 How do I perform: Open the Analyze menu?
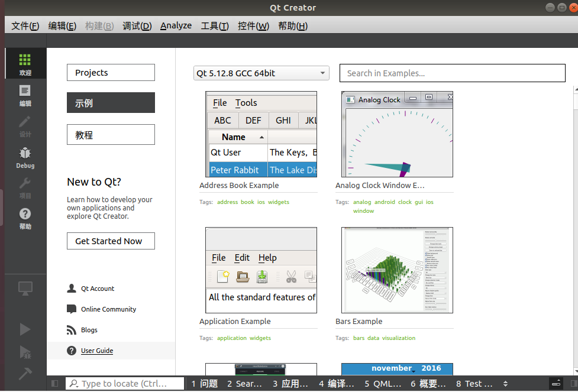click(176, 26)
